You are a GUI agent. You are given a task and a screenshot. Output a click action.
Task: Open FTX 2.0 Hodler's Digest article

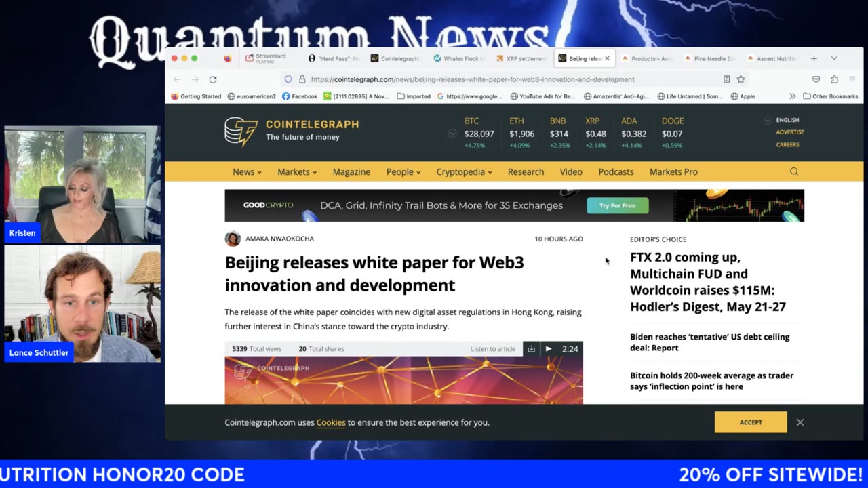[x=708, y=282]
